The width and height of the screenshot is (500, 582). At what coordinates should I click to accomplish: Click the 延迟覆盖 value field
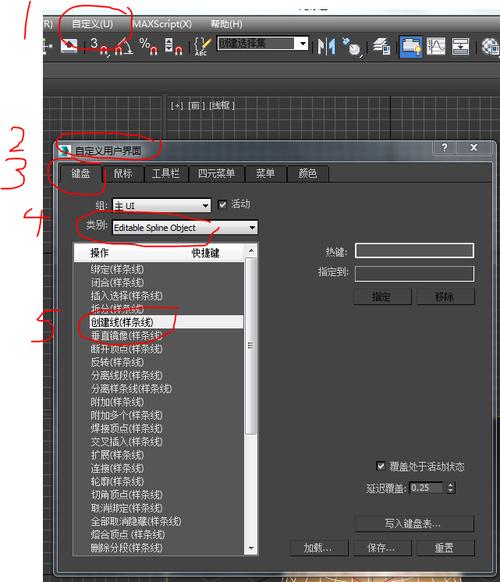tap(426, 488)
